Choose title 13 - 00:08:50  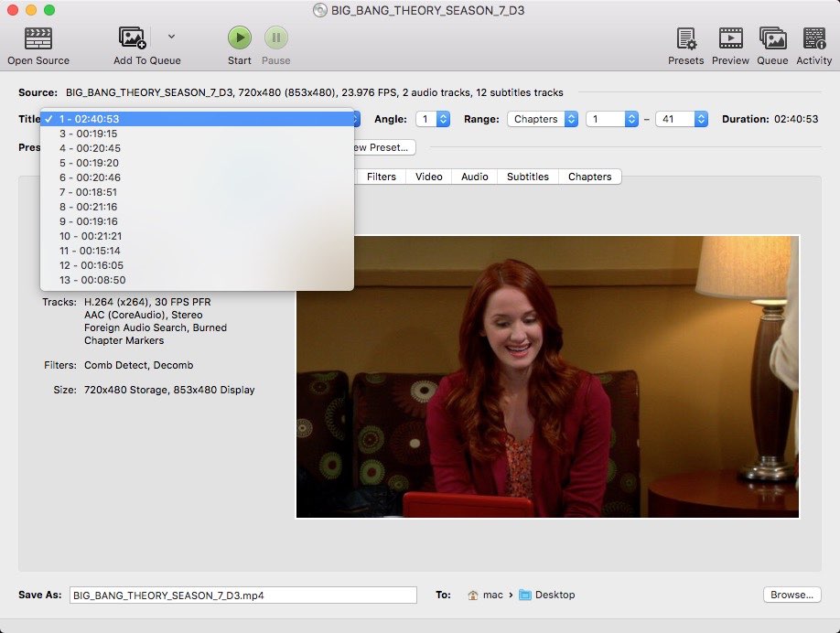click(x=197, y=280)
